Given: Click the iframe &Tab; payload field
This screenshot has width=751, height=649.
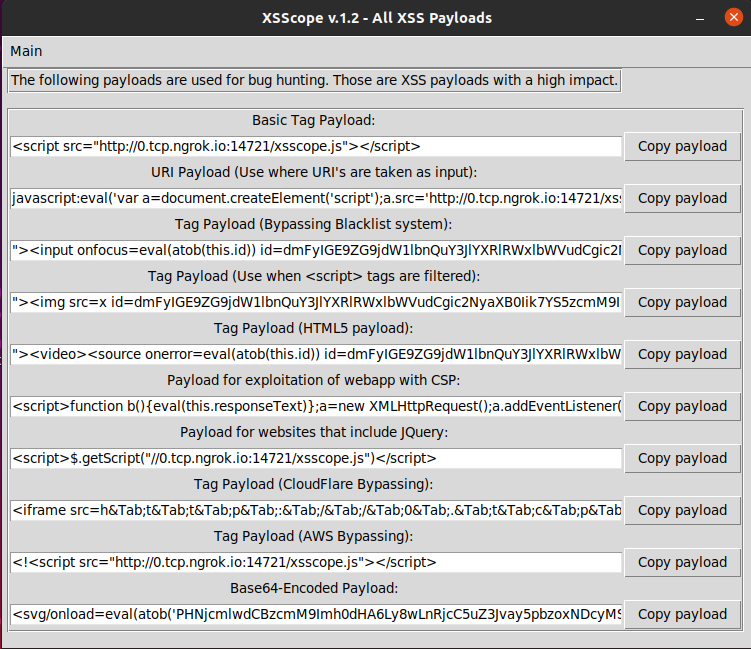Looking at the screenshot, I should [x=316, y=510].
